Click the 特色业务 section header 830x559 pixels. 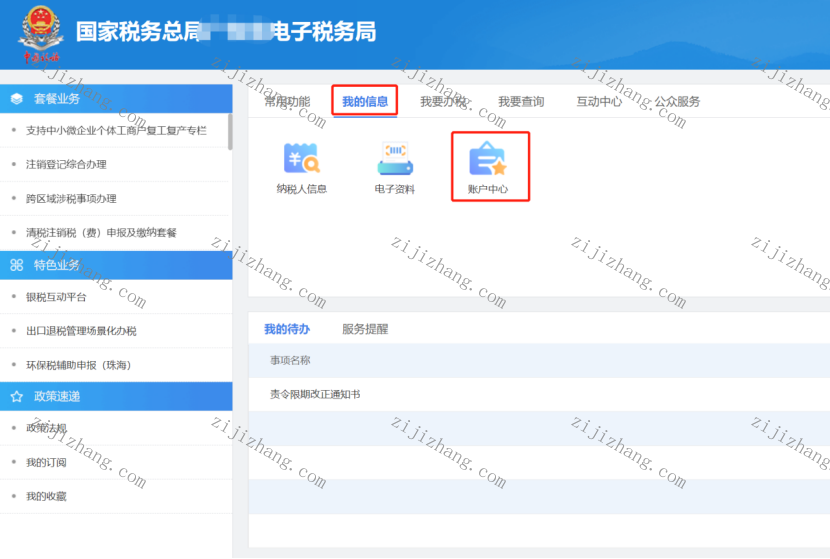pyautogui.click(x=116, y=265)
